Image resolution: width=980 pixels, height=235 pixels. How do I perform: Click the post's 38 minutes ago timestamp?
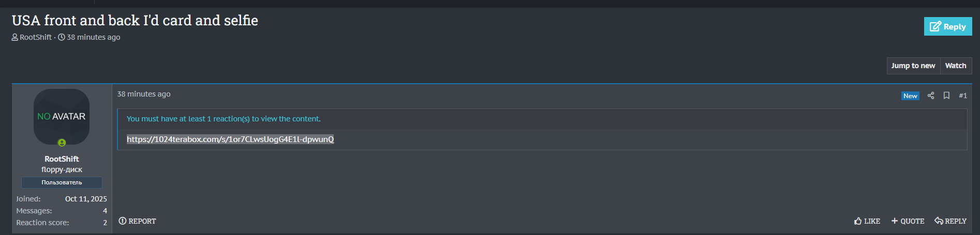(144, 94)
